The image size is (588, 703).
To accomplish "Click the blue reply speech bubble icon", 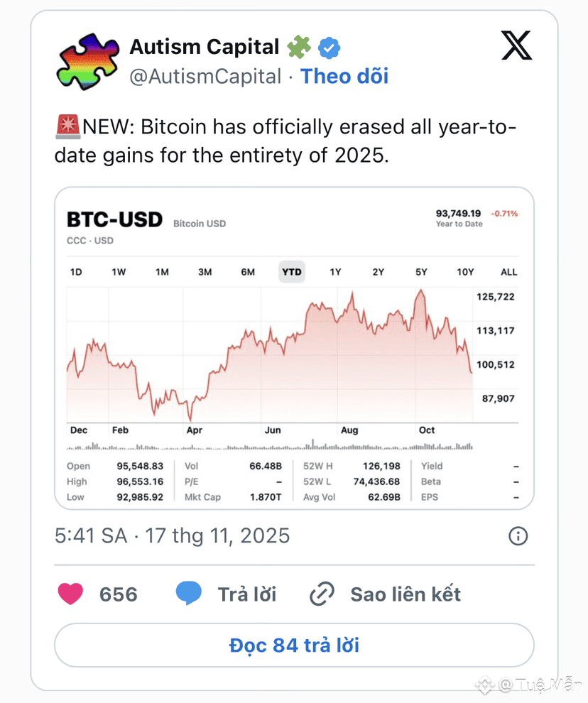I will tap(189, 594).
